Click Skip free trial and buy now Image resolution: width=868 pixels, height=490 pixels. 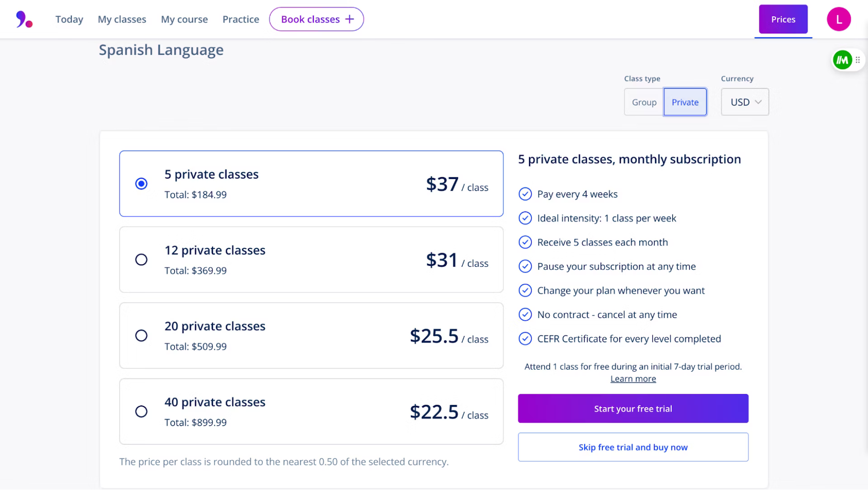click(x=633, y=447)
